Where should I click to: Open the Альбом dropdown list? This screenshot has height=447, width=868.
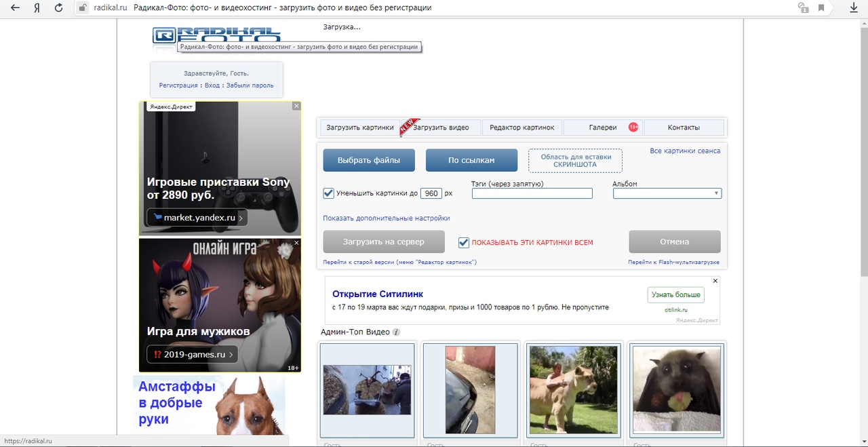(667, 193)
